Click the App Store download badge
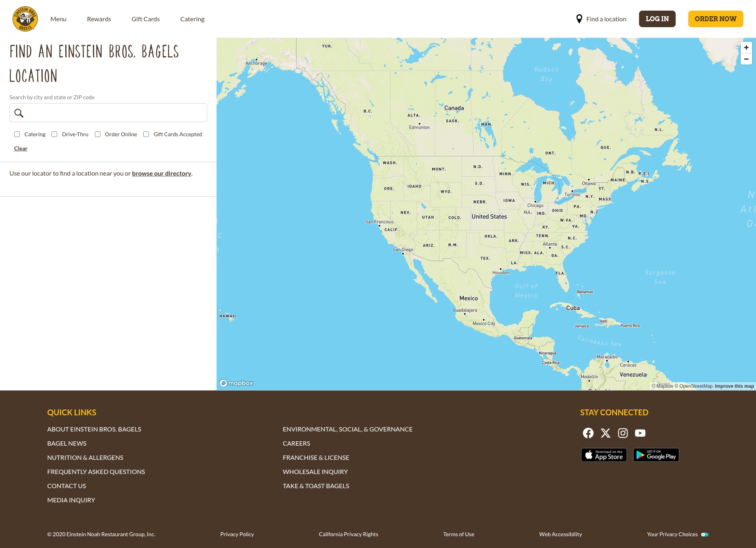756x548 pixels. point(604,455)
